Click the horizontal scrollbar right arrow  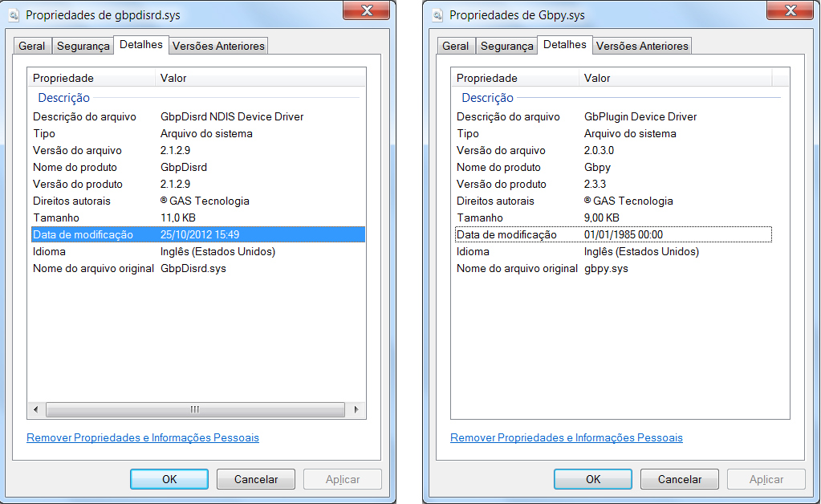pyautogui.click(x=357, y=410)
